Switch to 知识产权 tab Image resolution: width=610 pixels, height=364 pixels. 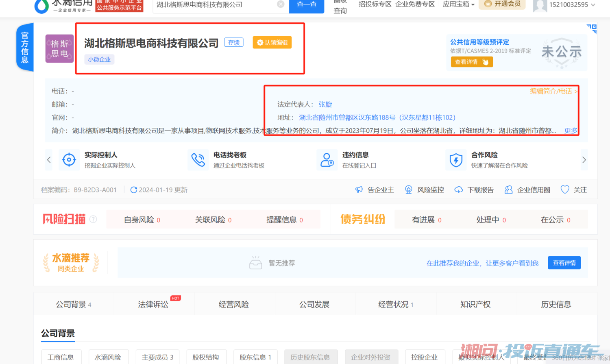(475, 305)
